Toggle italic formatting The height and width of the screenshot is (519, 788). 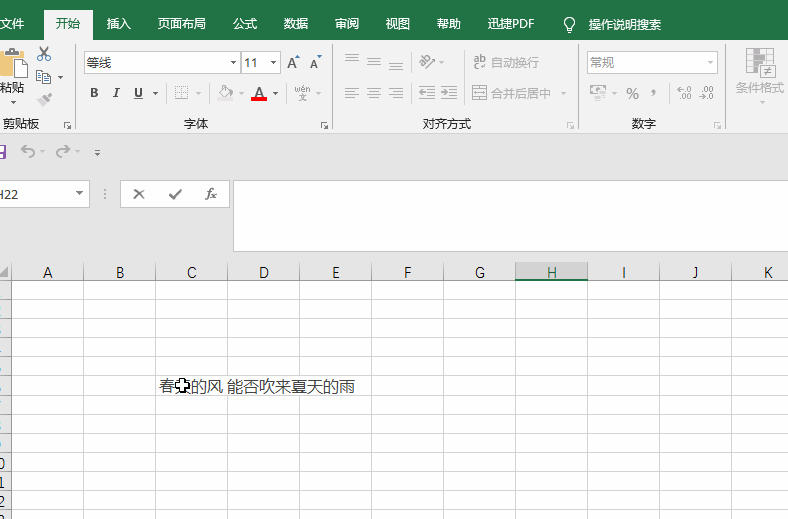tap(116, 93)
